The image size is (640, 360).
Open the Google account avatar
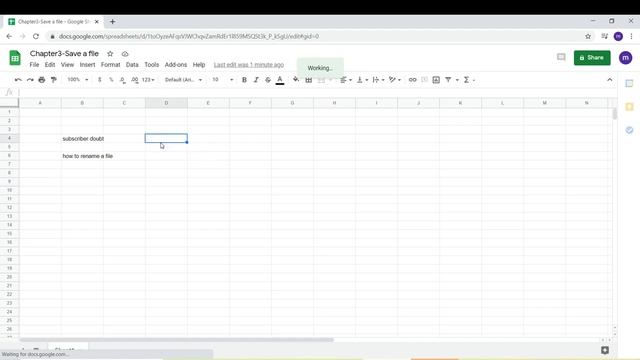pos(625,58)
